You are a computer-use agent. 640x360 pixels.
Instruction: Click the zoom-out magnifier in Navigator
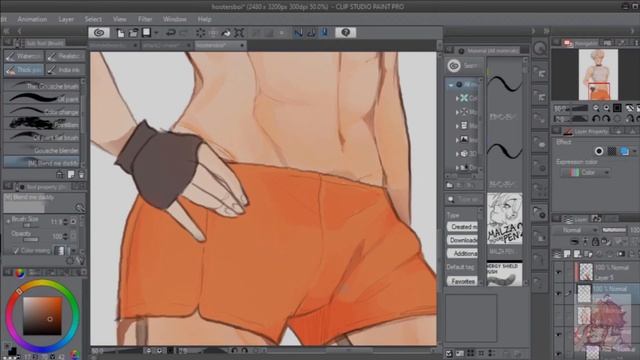pos(596,108)
